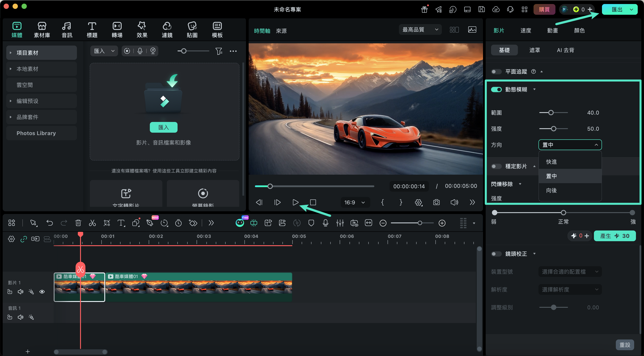
Task: Switch to the 遮罩 sub-tab
Action: point(534,50)
